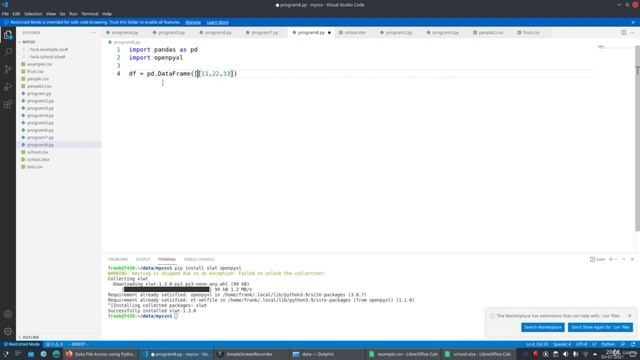Click the line and column indicator
Screen dimensions: 640x360
pyautogui.click(x=537, y=344)
